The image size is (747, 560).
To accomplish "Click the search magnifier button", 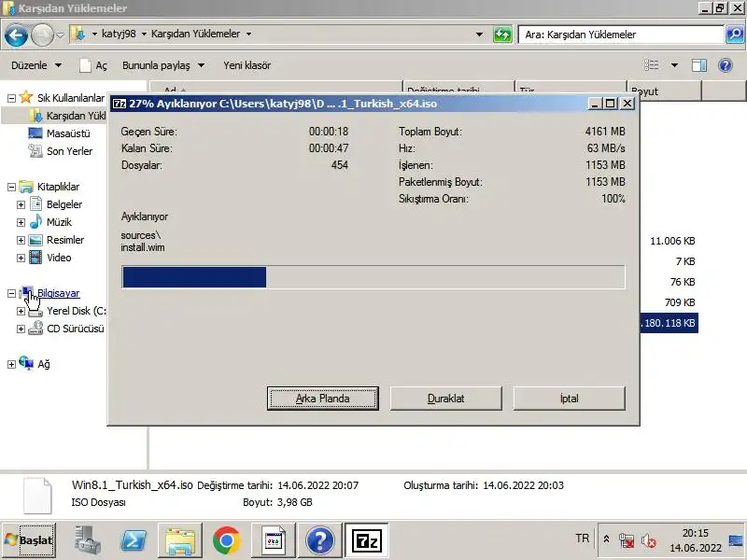I will pyautogui.click(x=734, y=35).
